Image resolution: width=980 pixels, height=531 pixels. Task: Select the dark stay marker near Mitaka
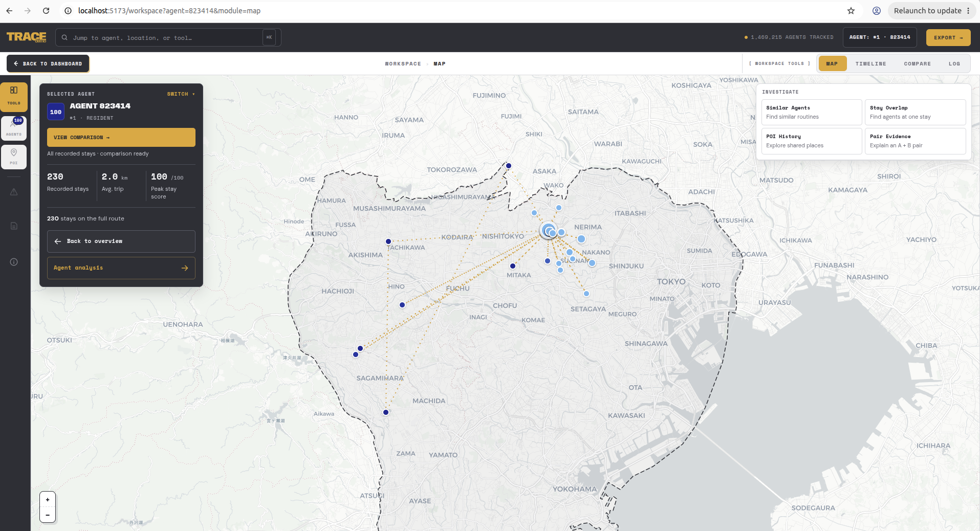pyautogui.click(x=513, y=266)
